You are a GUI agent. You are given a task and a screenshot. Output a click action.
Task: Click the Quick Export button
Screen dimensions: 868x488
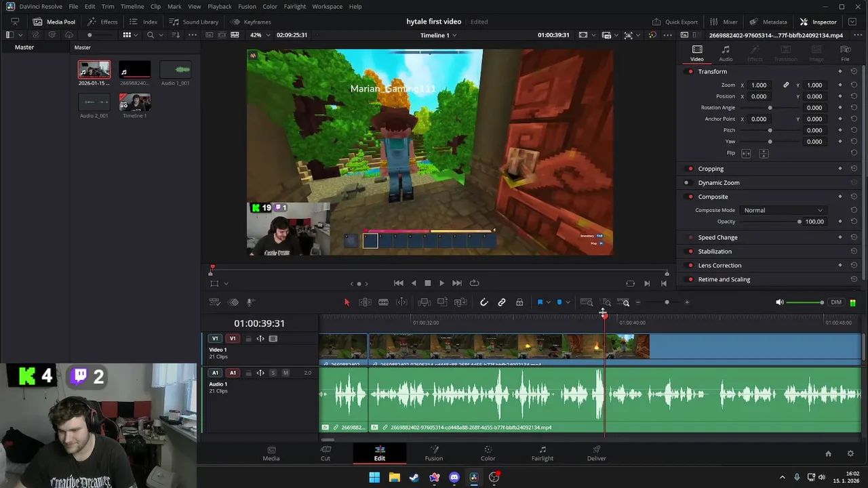[x=675, y=22]
